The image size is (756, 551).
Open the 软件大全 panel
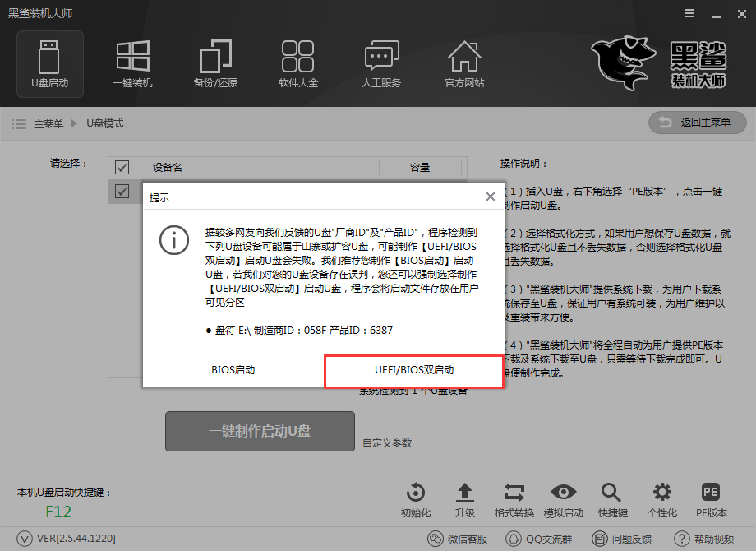(298, 64)
